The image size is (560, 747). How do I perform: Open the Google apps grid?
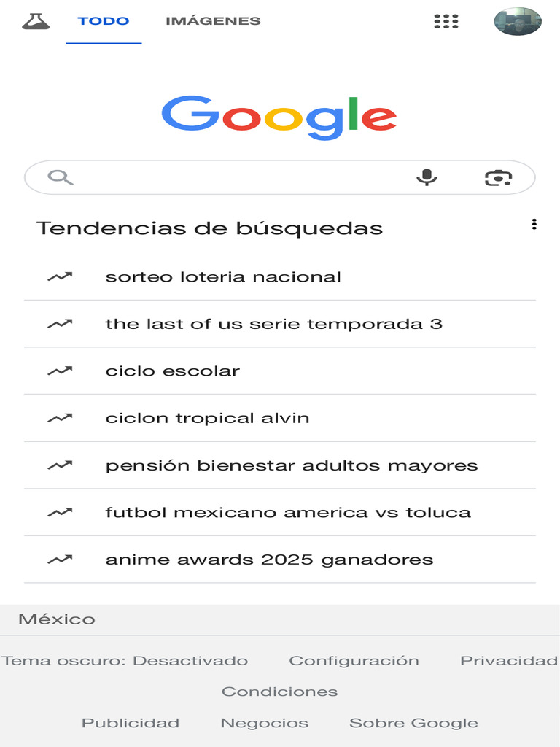coord(446,21)
